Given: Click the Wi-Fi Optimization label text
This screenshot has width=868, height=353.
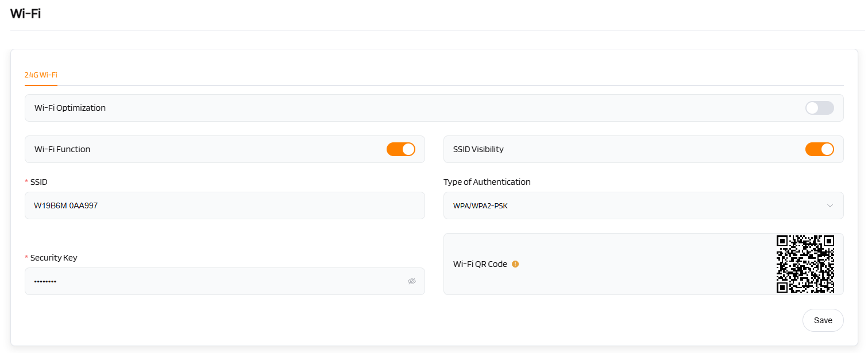Looking at the screenshot, I should 70,108.
